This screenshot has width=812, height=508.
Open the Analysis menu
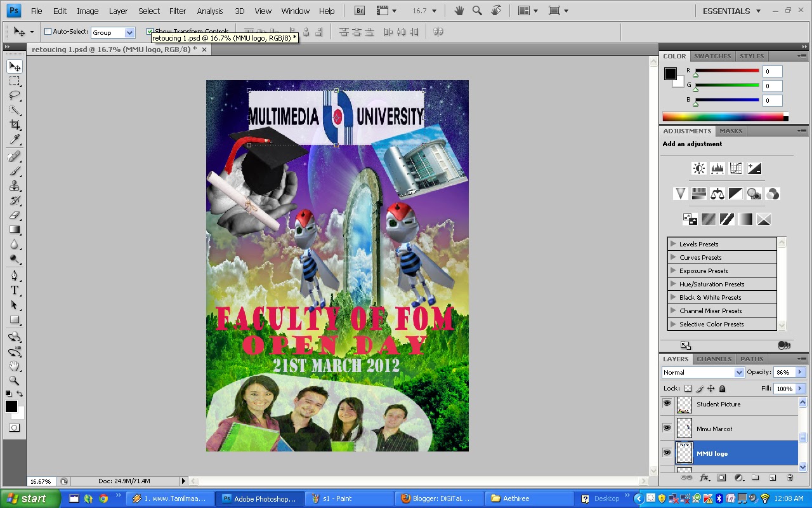click(210, 11)
